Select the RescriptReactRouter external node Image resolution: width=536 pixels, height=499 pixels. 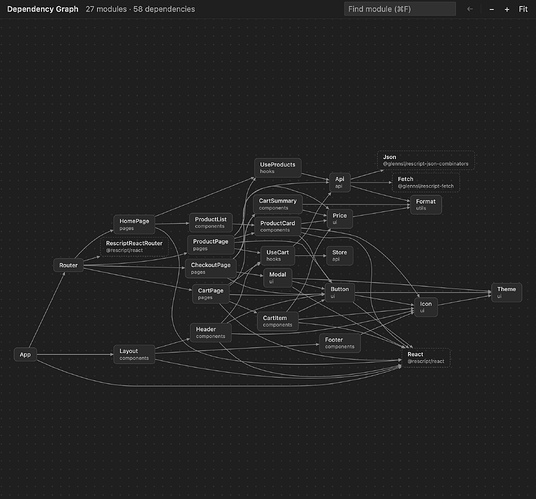134,246
